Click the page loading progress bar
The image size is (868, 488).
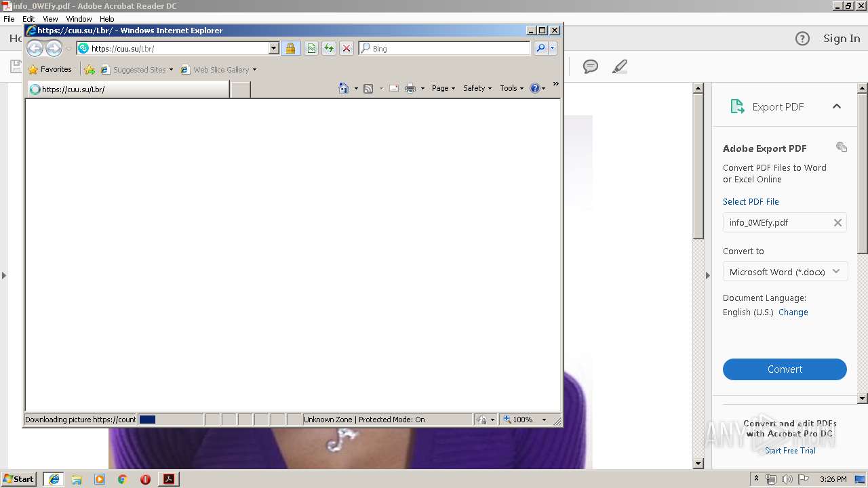tap(170, 420)
